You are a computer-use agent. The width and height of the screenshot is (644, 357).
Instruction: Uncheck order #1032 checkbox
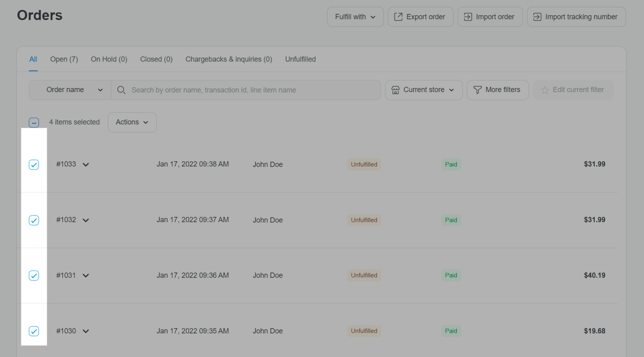(x=34, y=220)
